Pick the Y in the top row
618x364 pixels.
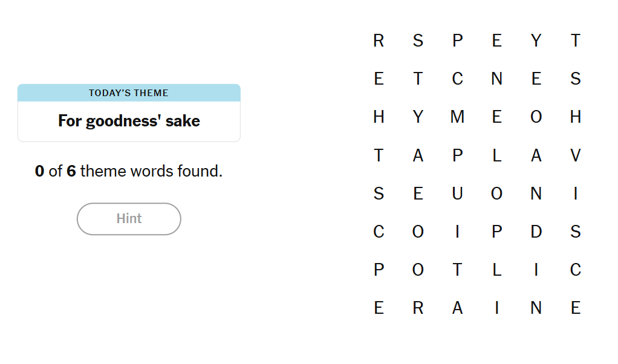tap(536, 41)
